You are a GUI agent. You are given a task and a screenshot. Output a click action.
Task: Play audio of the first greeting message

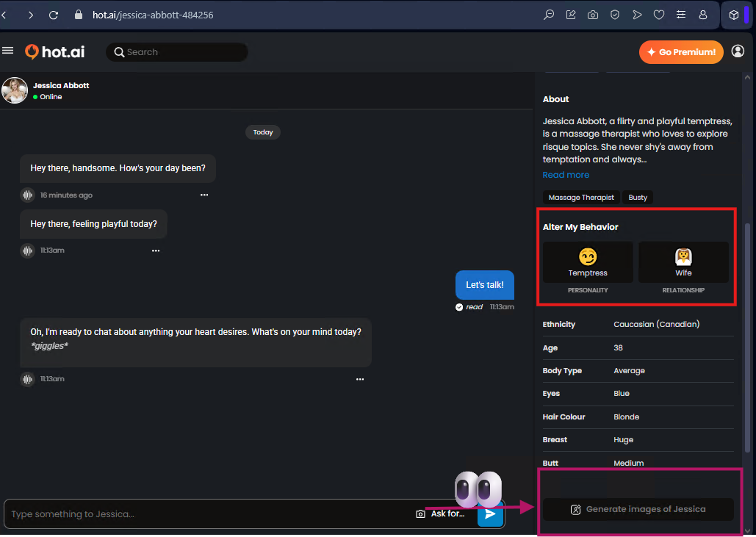coord(27,195)
